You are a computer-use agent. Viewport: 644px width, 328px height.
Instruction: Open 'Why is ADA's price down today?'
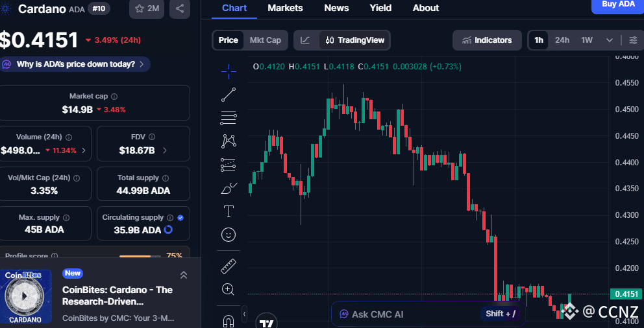[x=75, y=64]
